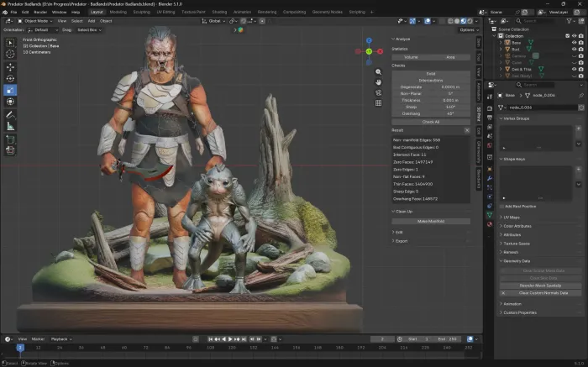Activate the Move tool
Screen dimensions: 588x367
[x=10, y=67]
